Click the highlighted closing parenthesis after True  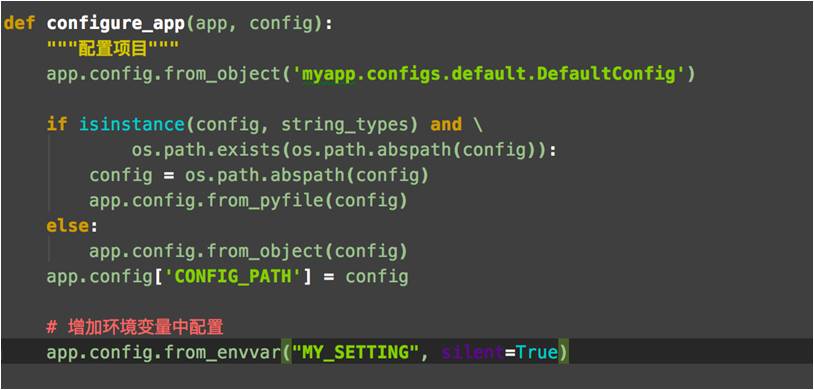[563, 353]
